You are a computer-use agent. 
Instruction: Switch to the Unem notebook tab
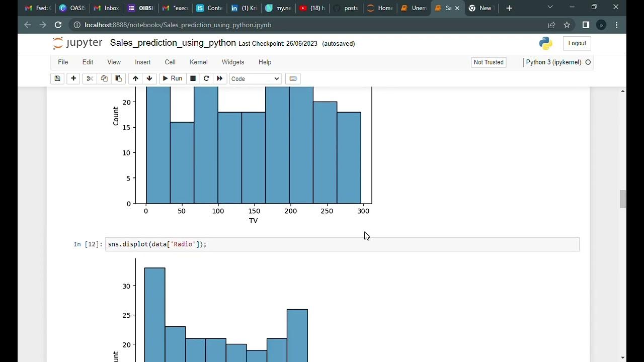pyautogui.click(x=414, y=8)
